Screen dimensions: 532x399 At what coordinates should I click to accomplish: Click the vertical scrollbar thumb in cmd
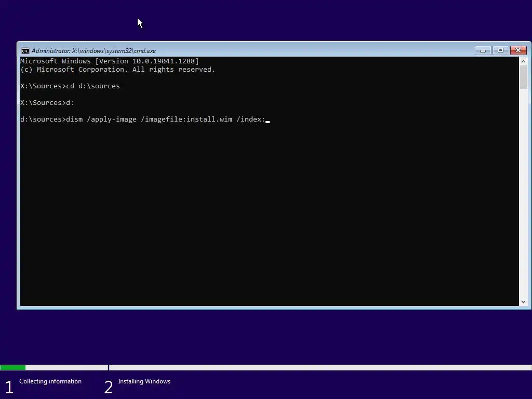pyautogui.click(x=523, y=77)
